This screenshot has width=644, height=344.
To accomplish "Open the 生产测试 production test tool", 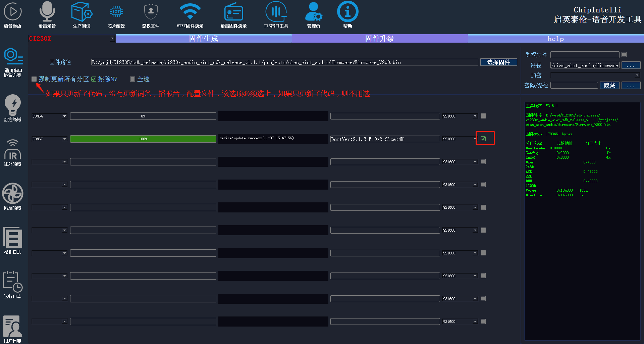I will click(x=82, y=15).
